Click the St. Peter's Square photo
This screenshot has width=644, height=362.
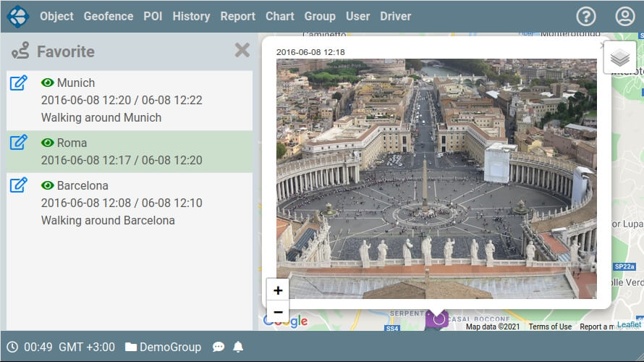[x=436, y=178]
